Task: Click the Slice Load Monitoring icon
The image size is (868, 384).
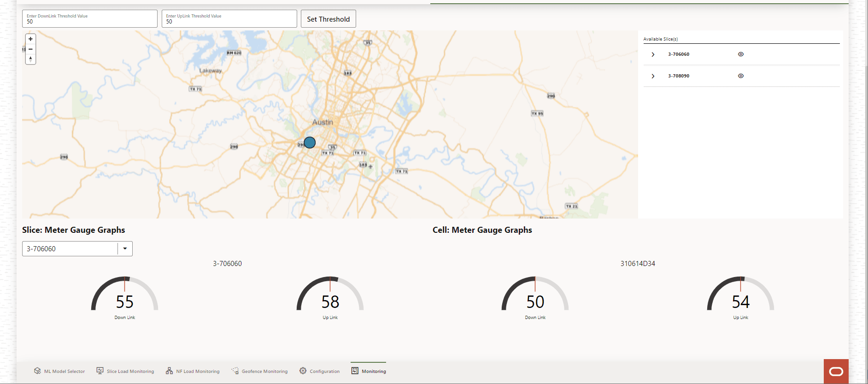Action: click(100, 371)
